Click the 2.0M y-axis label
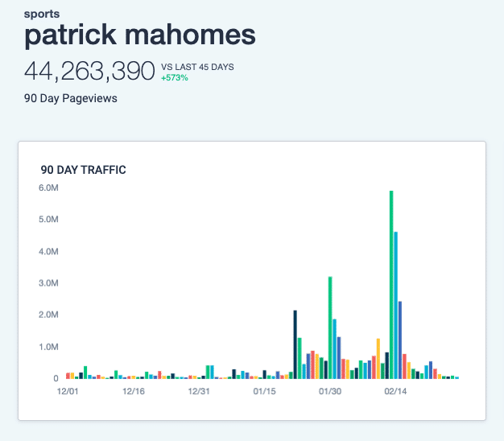 pyautogui.click(x=48, y=315)
